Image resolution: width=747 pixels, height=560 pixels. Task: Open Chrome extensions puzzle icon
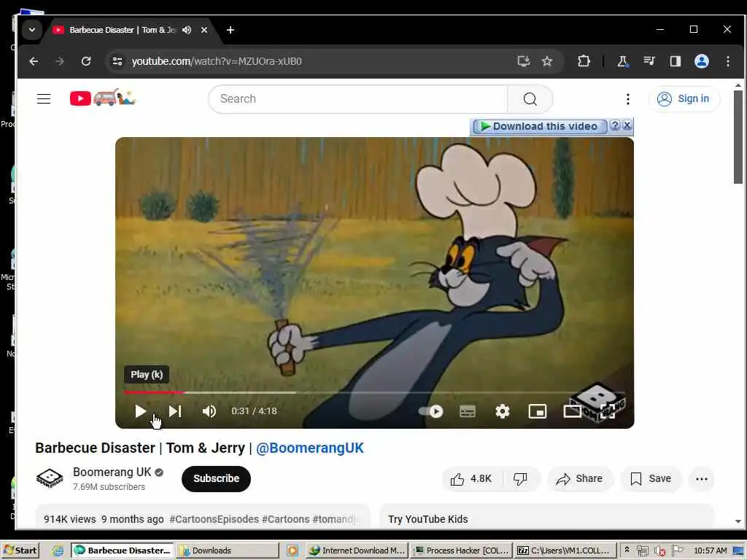(584, 61)
